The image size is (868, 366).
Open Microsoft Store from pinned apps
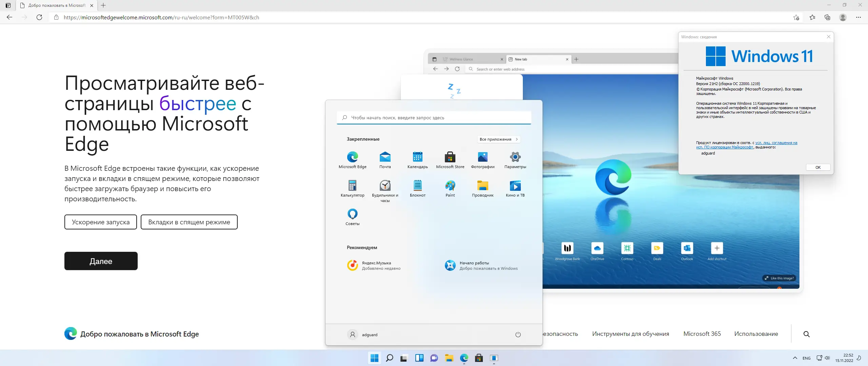click(450, 160)
